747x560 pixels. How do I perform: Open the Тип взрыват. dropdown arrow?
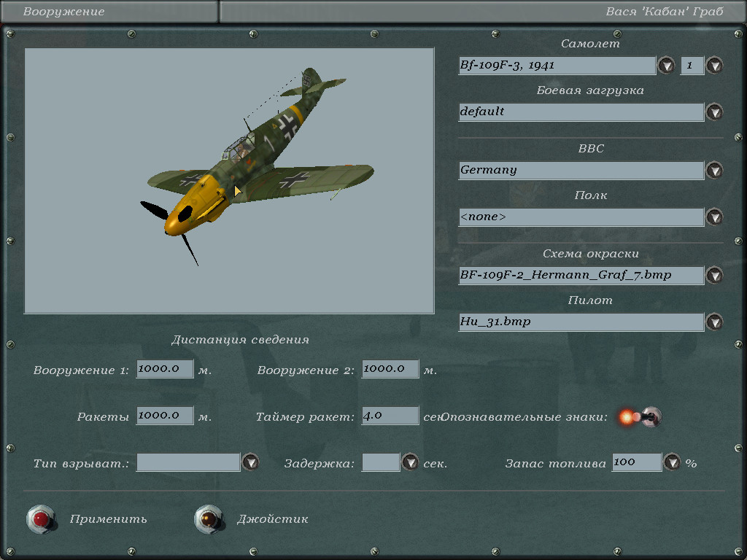(250, 462)
